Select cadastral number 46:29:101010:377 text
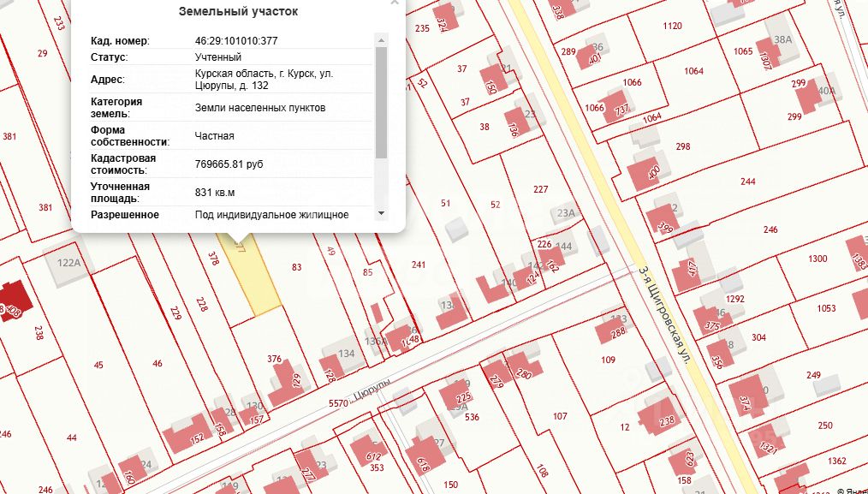 (236, 40)
